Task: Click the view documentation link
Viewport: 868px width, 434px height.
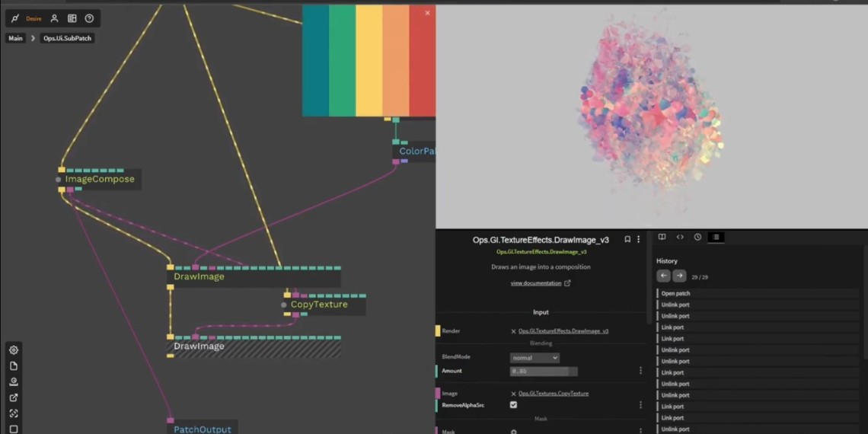Action: click(x=536, y=283)
